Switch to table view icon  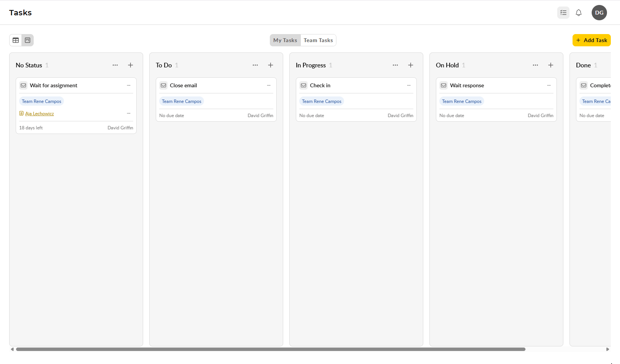tap(16, 40)
